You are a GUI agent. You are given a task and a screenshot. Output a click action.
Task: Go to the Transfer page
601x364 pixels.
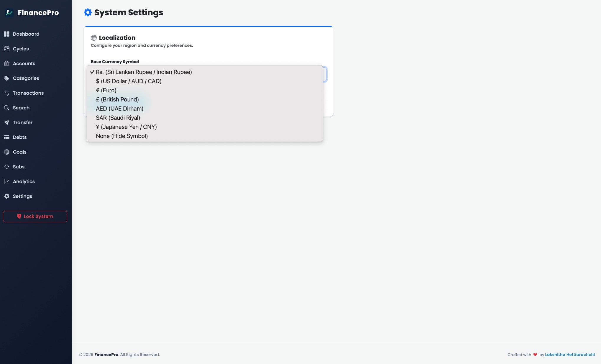23,122
